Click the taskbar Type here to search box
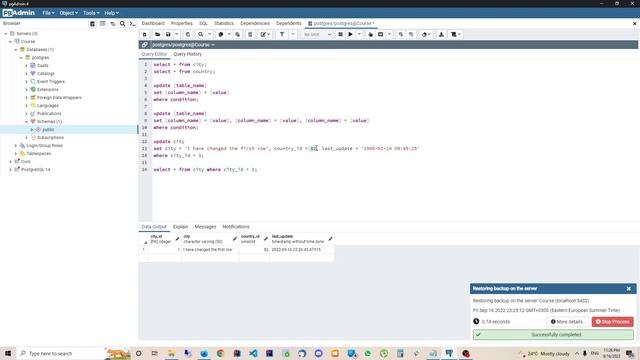 coord(61,353)
